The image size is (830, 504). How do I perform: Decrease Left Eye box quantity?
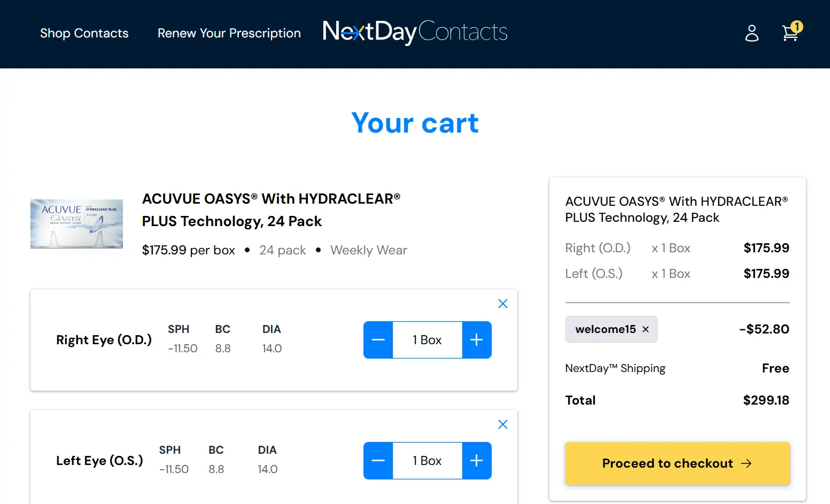click(x=378, y=461)
